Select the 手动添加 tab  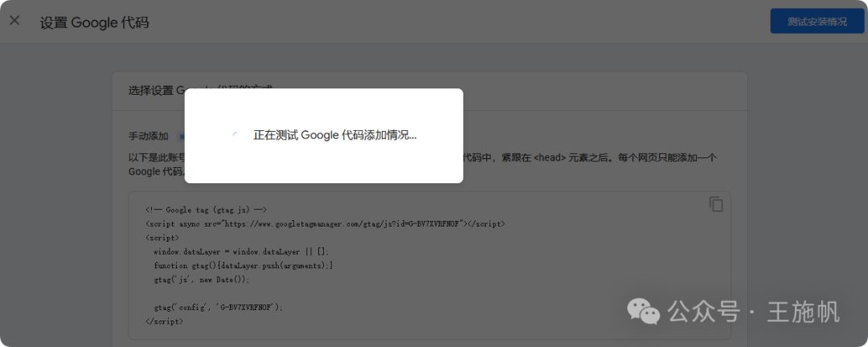coord(149,136)
